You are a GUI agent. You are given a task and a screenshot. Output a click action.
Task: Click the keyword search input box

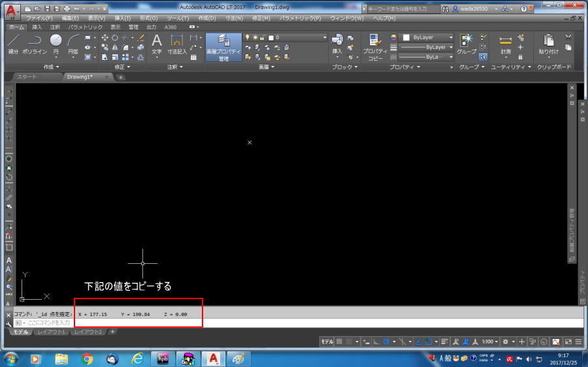point(403,8)
